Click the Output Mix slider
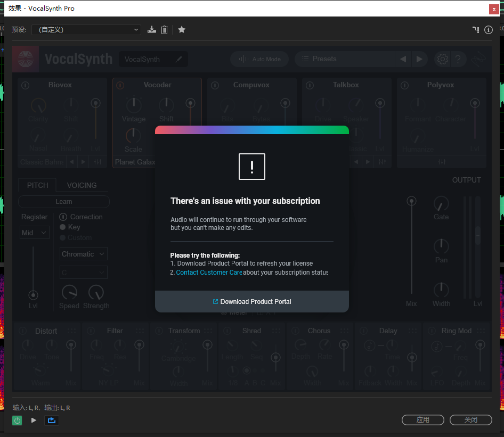 coord(411,245)
